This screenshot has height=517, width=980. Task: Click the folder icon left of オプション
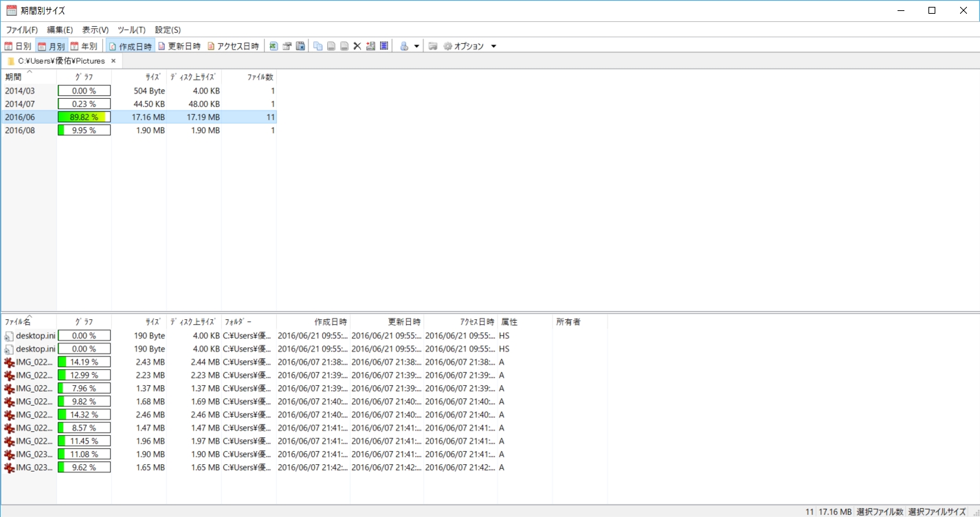[x=433, y=46]
